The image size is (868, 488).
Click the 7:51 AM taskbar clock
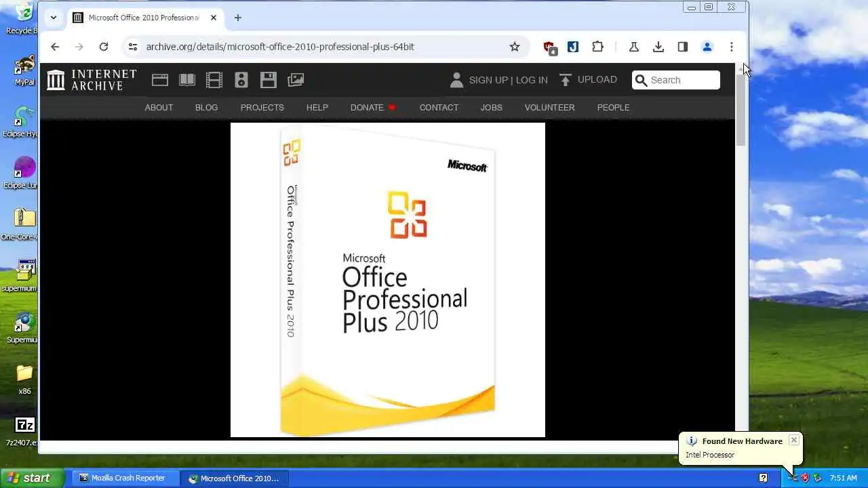click(x=843, y=478)
